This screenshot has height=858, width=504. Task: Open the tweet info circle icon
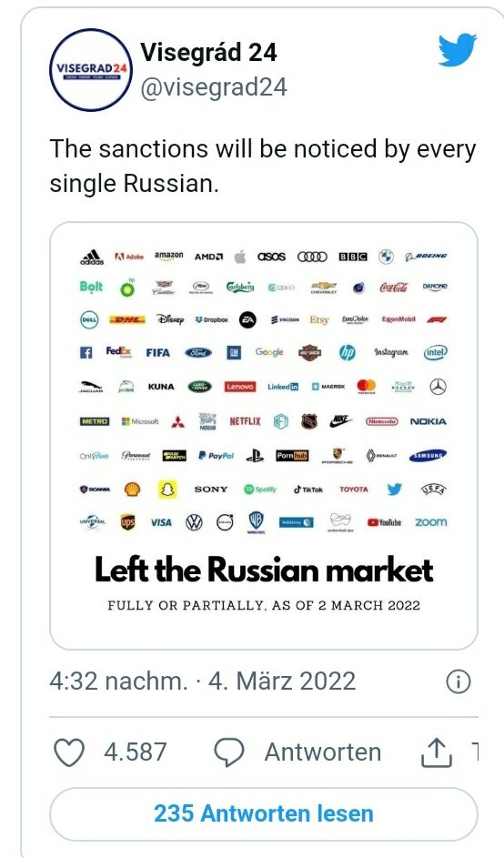point(458,681)
